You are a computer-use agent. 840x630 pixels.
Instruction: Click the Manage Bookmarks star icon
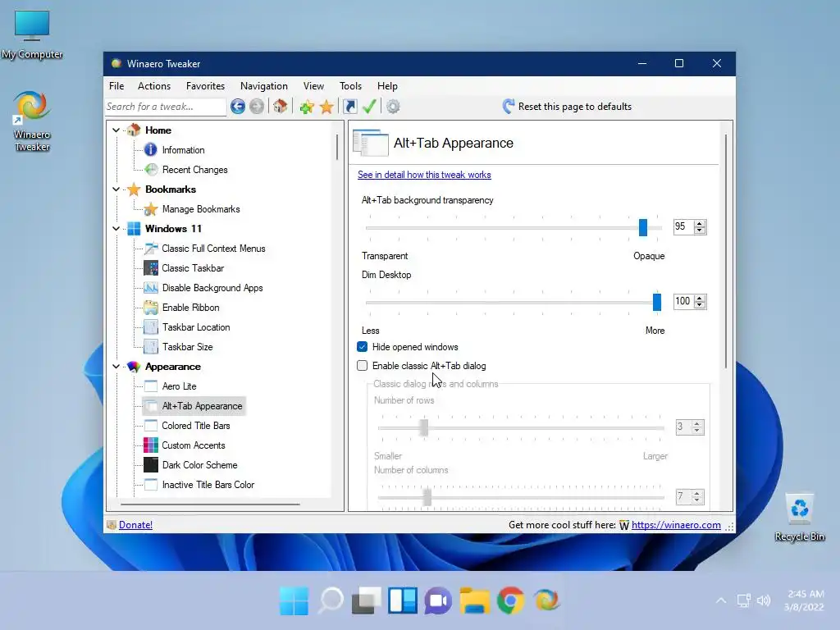151,209
